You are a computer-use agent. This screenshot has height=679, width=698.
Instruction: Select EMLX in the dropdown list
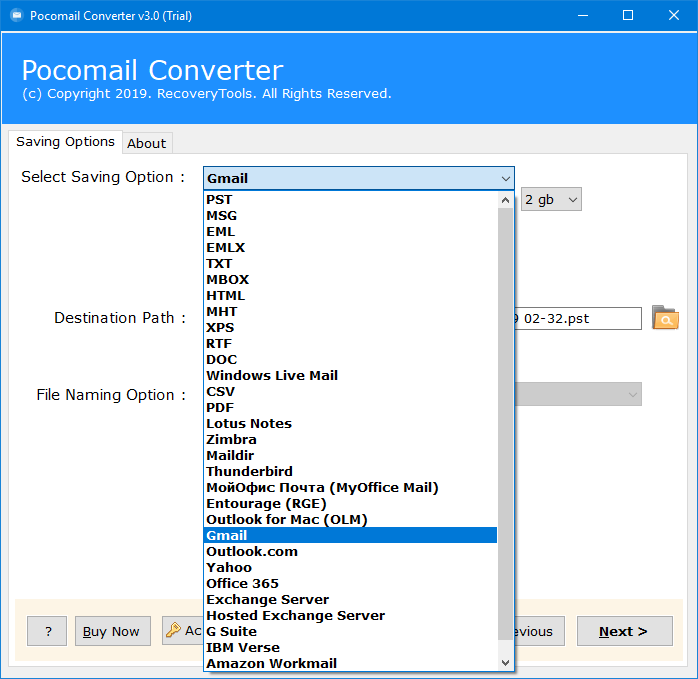(x=350, y=248)
